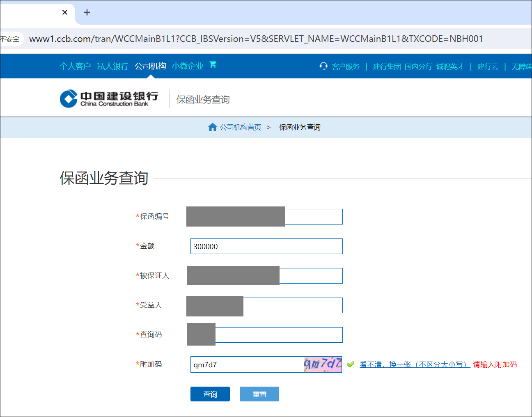Click the 金额 amount field showing 300000
This screenshot has height=417, width=532.
click(266, 246)
